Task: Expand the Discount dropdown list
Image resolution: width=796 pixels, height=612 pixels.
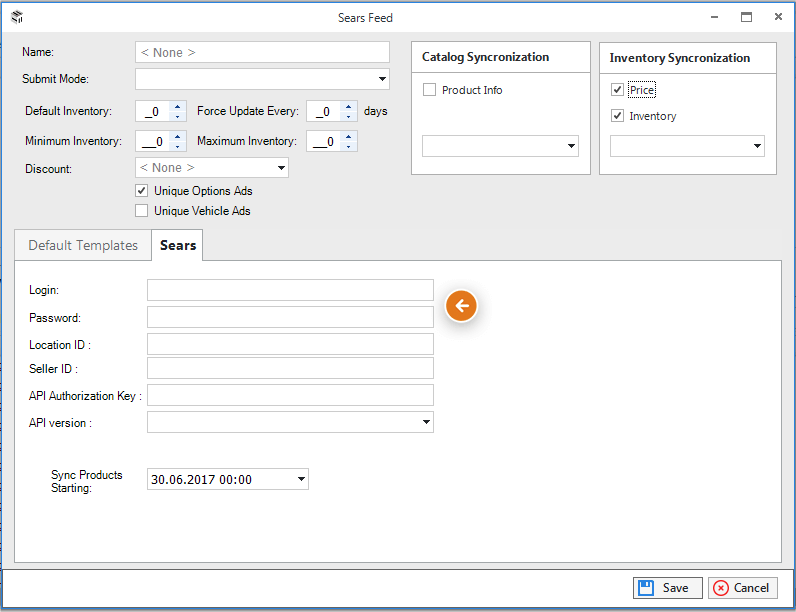Action: (x=212, y=168)
